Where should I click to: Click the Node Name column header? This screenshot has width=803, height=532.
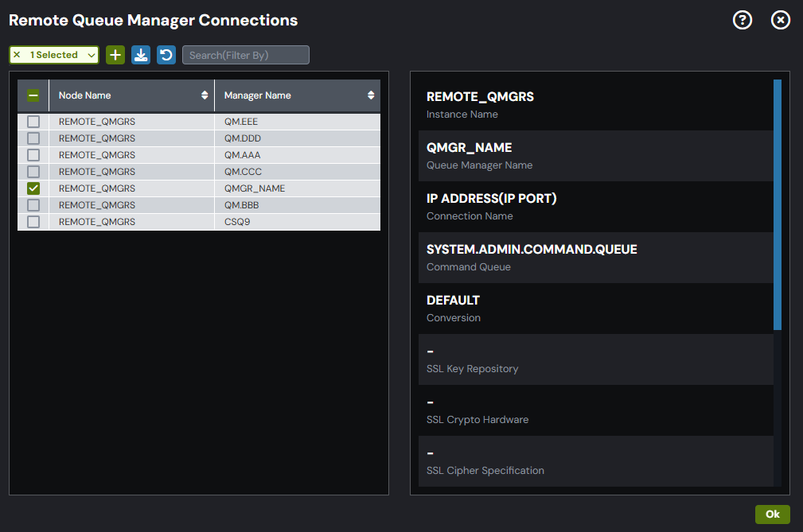131,95
